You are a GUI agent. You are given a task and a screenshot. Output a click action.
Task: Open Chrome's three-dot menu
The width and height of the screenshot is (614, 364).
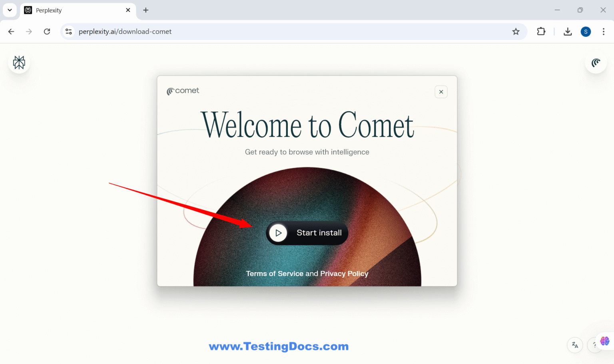pyautogui.click(x=604, y=32)
